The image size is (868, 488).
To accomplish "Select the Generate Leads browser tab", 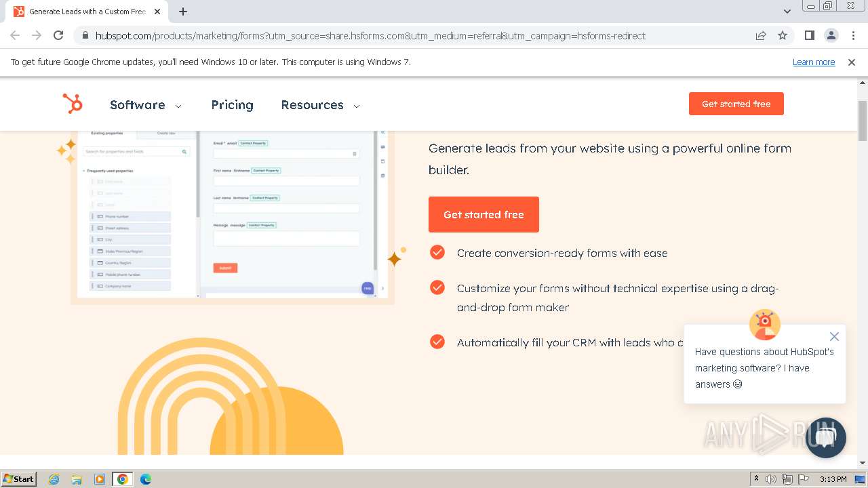I will tap(87, 12).
